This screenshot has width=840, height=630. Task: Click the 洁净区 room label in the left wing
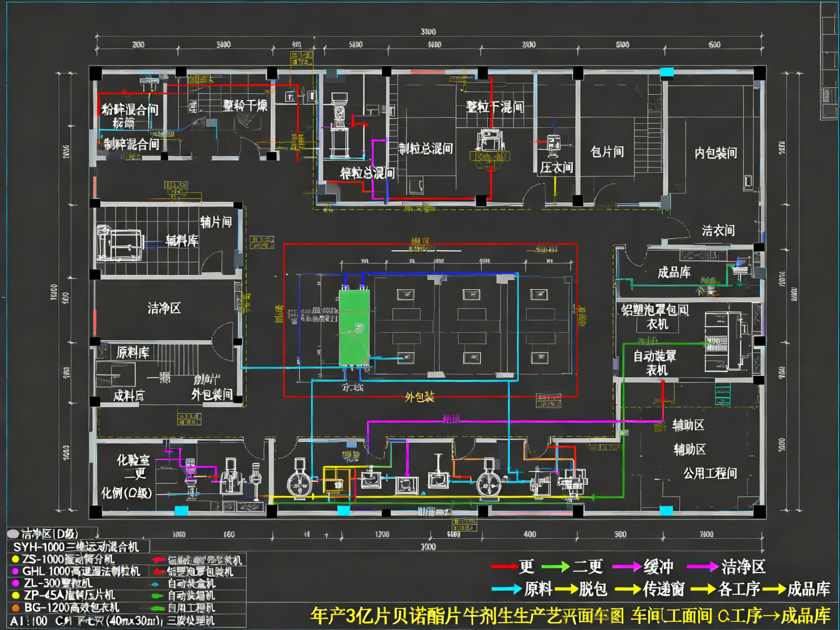click(x=164, y=308)
